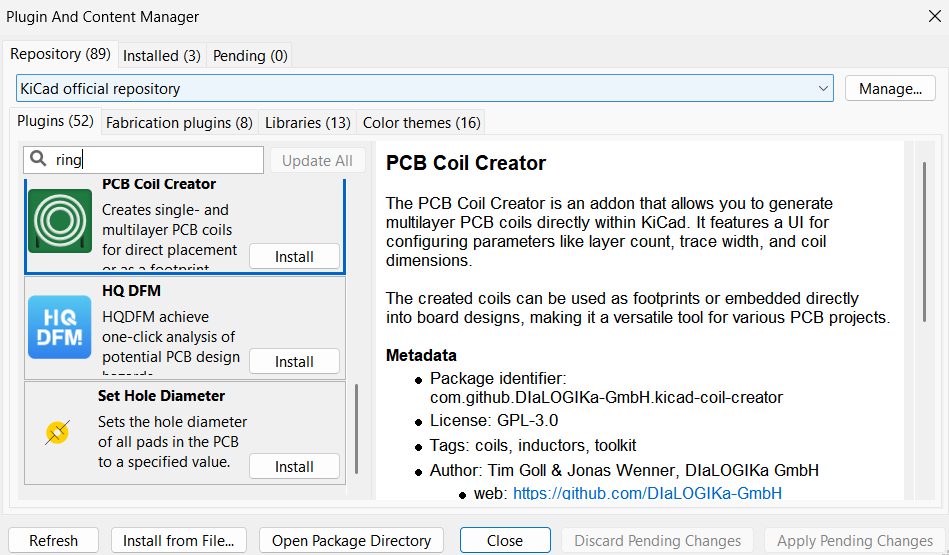Install the Set Hole Diameter plugin
This screenshot has width=949, height=555.
coord(294,467)
